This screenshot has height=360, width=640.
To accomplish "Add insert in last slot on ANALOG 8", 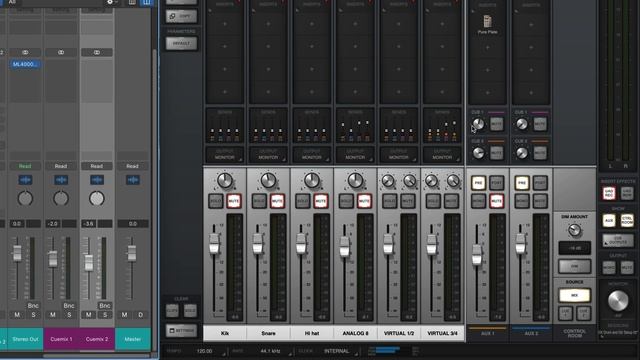I will pyautogui.click(x=355, y=91).
